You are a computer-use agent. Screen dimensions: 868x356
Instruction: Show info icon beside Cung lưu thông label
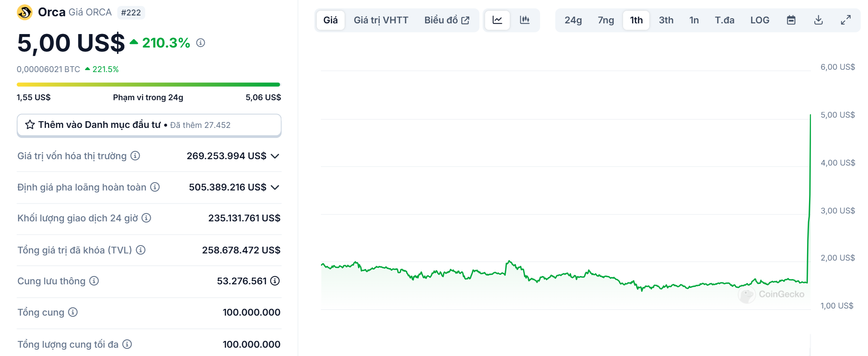[94, 281]
